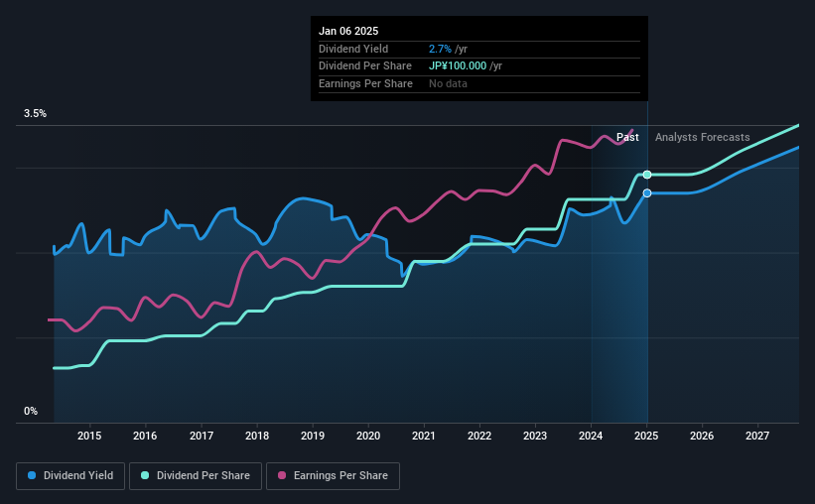This screenshot has width=815, height=504.
Task: Click the 2018 x-axis label
Action: coord(257,436)
